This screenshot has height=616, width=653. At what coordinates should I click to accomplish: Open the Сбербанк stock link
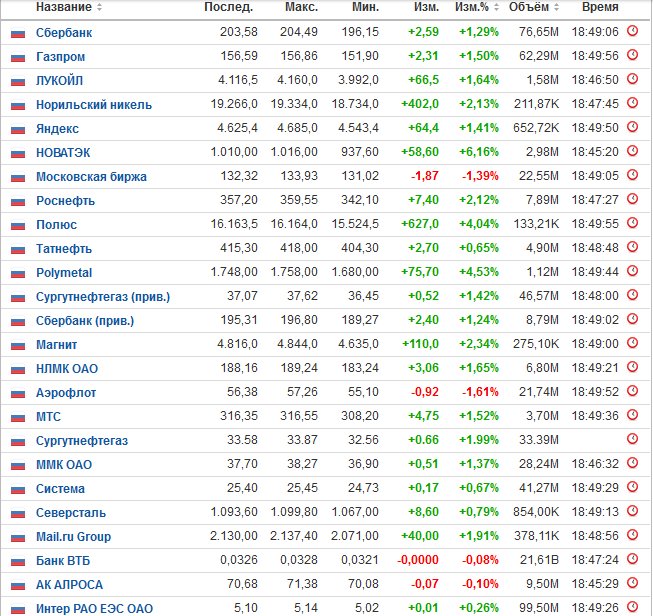point(64,32)
